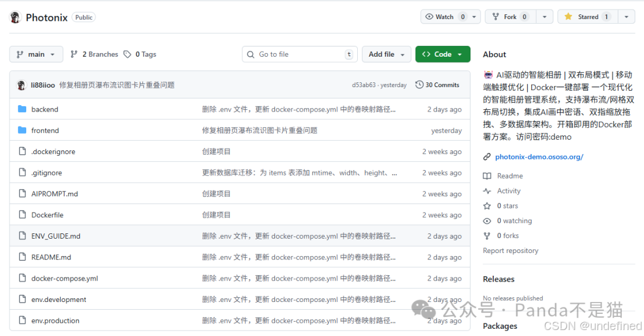The width and height of the screenshot is (644, 336).
Task: Open the README.md file name
Action: tap(51, 257)
